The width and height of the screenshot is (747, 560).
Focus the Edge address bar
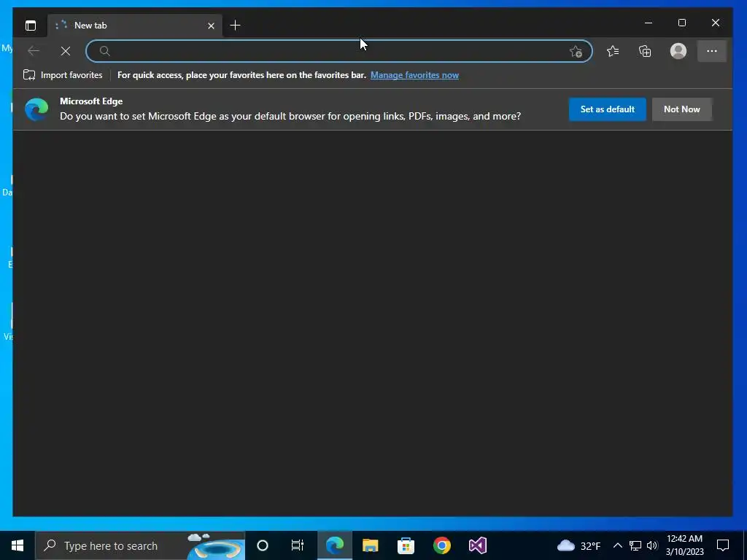tap(339, 51)
